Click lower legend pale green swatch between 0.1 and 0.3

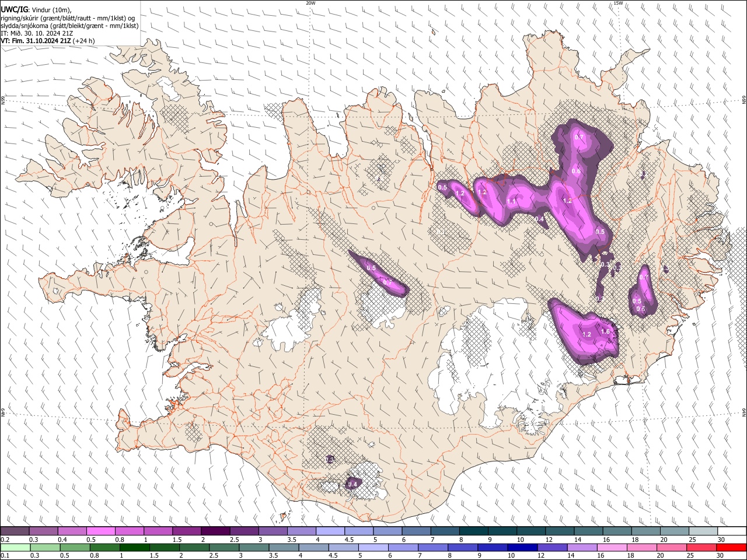15,547
